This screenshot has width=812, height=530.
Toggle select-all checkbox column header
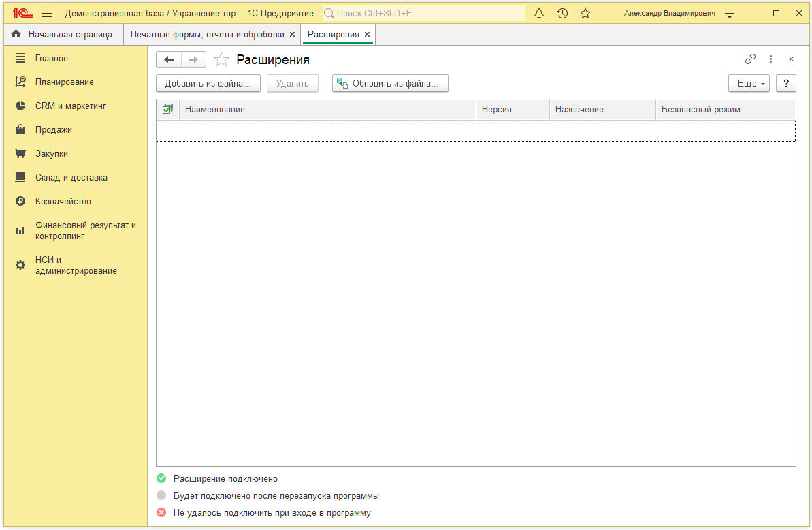point(167,109)
